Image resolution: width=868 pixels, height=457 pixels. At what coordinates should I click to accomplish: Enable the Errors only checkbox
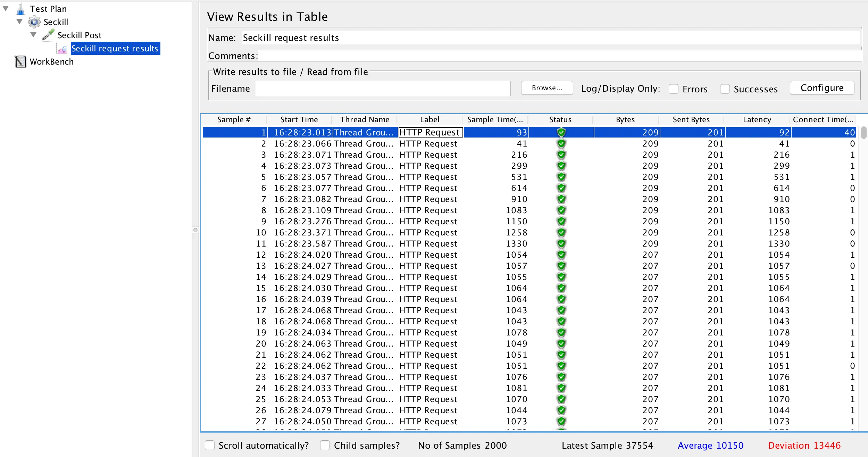(x=674, y=89)
